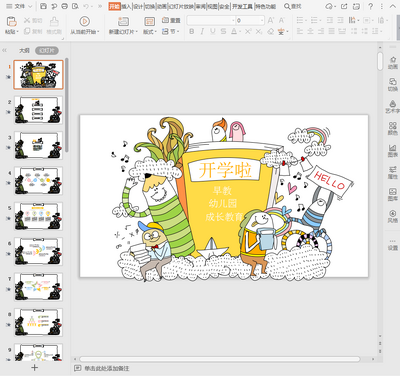Screen dimensions: 400x376
Task: Toggle Justify paragraph alignment
Action: click(x=331, y=31)
